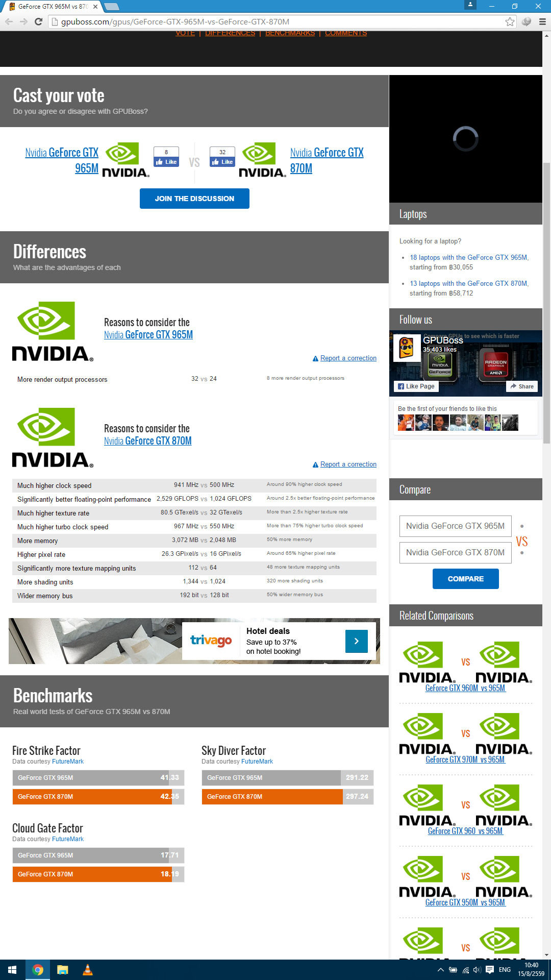Click the address bar URL
551x980 pixels.
[175, 21]
